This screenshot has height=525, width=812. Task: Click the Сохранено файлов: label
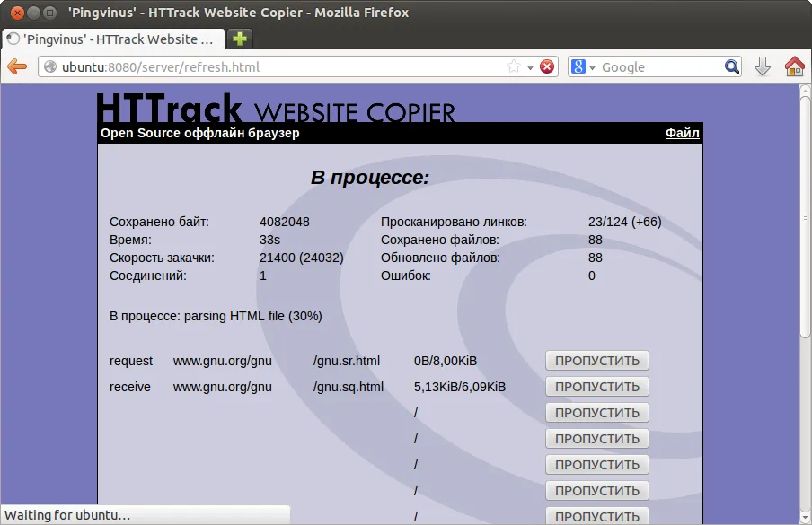point(439,240)
